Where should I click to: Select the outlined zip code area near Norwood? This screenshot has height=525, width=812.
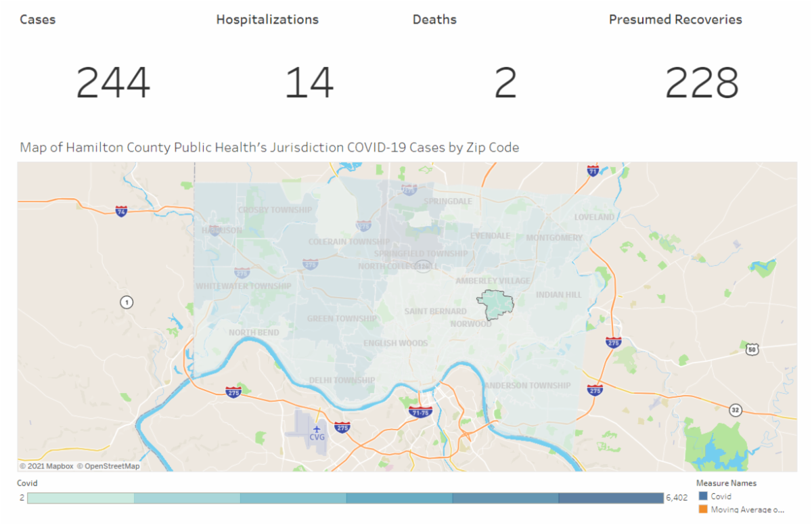click(x=495, y=304)
